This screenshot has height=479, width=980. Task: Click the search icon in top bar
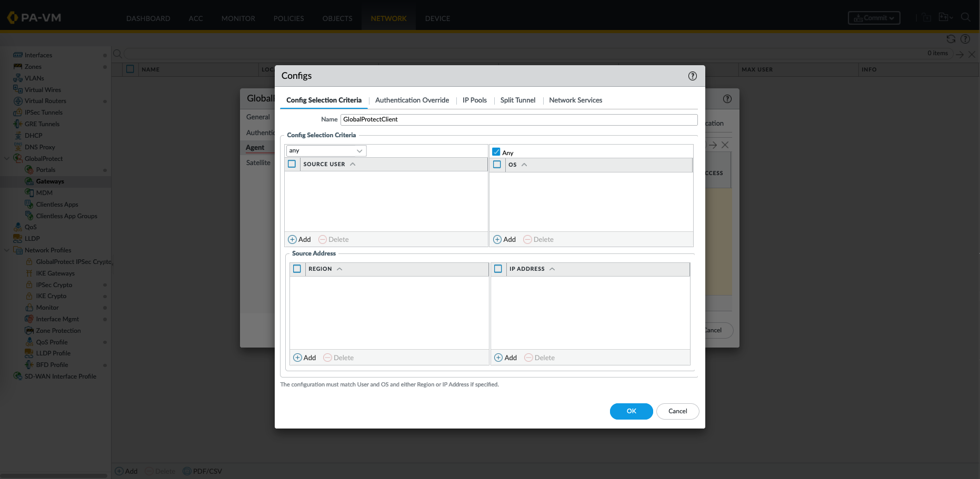pos(965,17)
